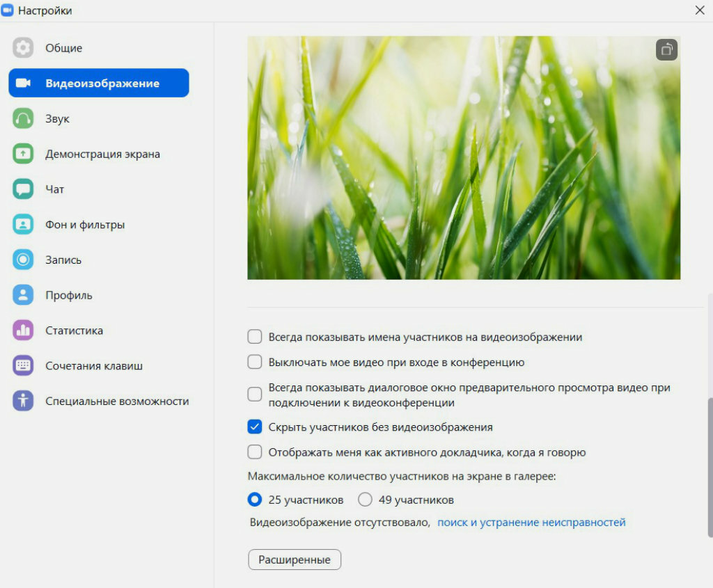
Task: Click the Профиль person icon
Action: click(x=23, y=295)
